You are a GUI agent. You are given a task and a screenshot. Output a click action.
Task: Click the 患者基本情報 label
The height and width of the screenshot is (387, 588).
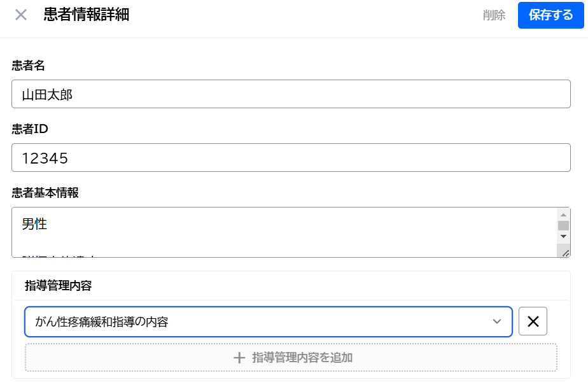(x=45, y=193)
